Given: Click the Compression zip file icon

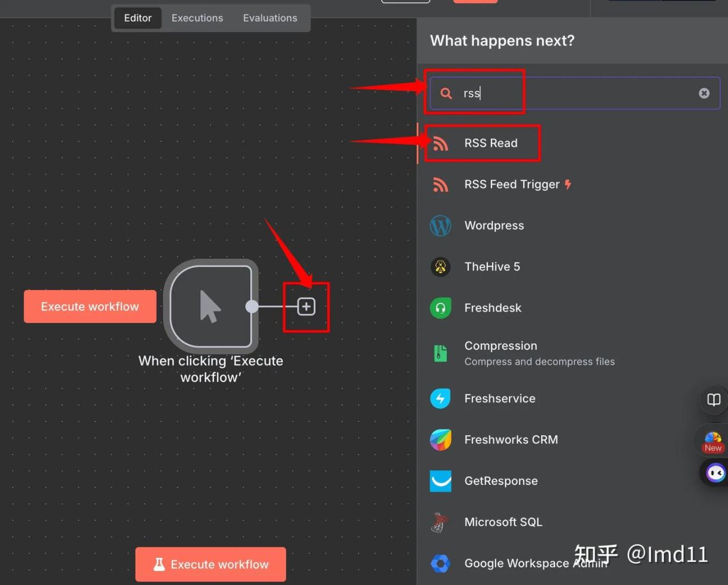Looking at the screenshot, I should click(x=440, y=353).
